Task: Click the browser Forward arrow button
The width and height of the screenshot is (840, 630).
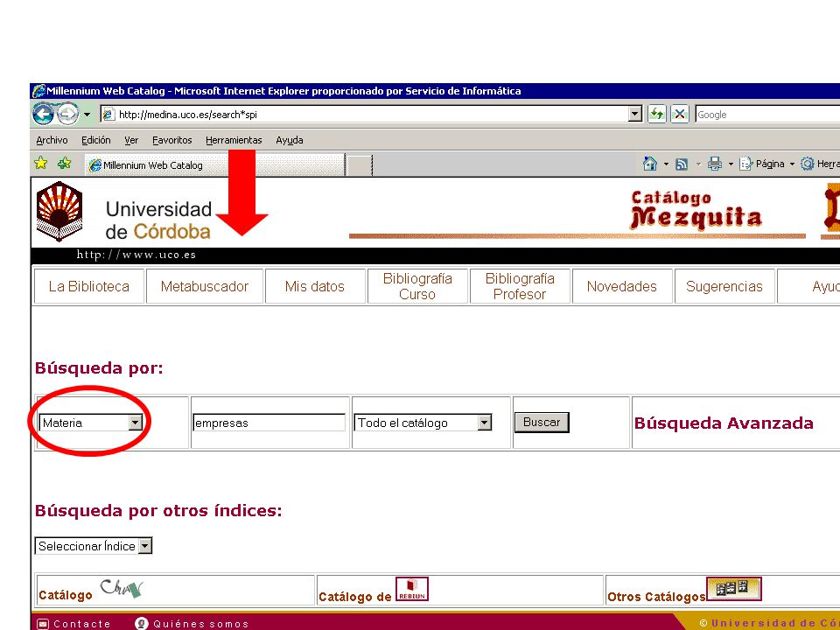Action: pyautogui.click(x=67, y=114)
